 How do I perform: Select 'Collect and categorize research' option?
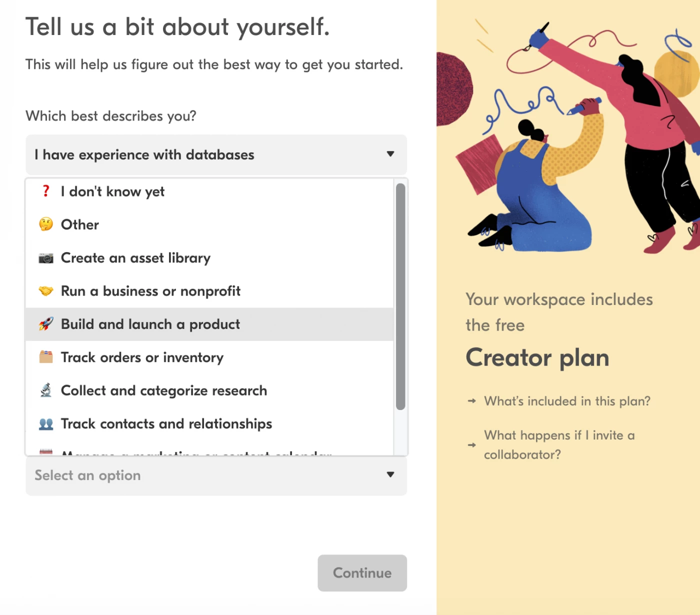pos(163,390)
